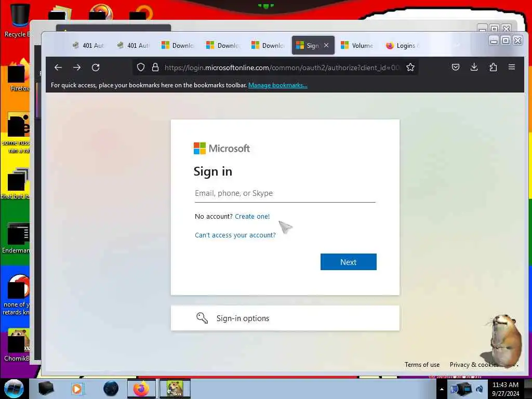
Task: Open the hamster app taskbar button
Action: [175, 389]
